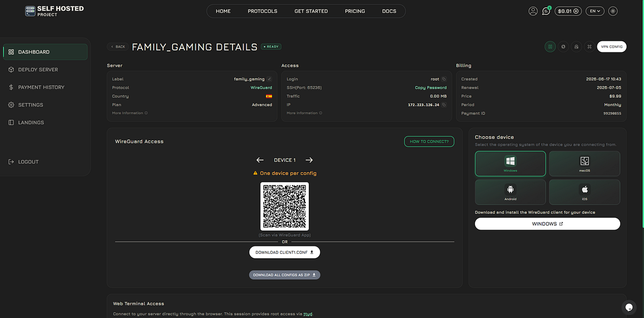Click the Copy Password link

point(431,87)
